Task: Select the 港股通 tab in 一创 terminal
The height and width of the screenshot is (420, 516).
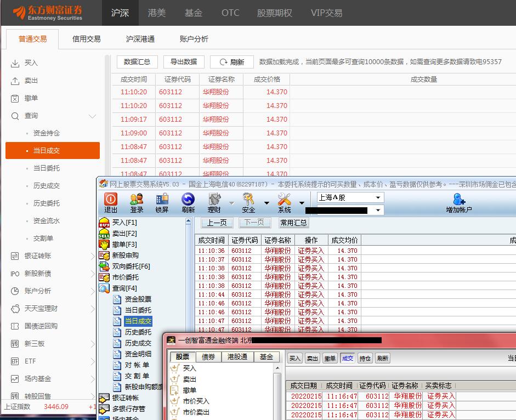Action: (x=237, y=357)
